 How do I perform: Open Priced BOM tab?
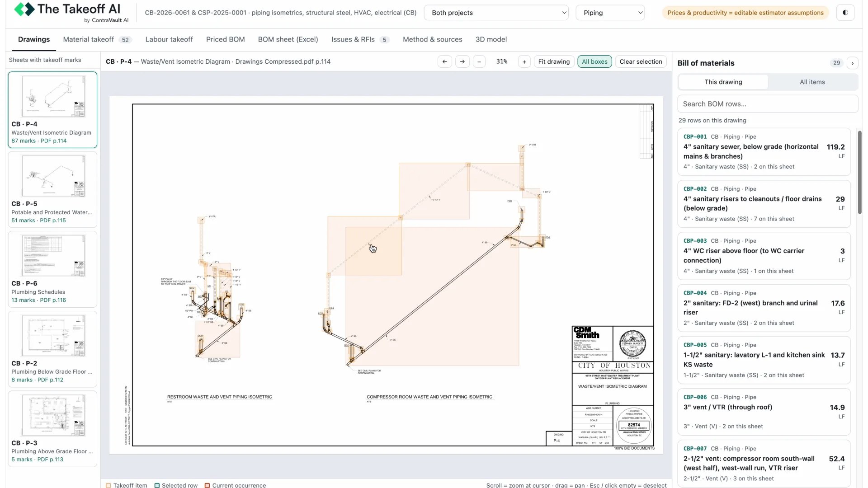225,39
